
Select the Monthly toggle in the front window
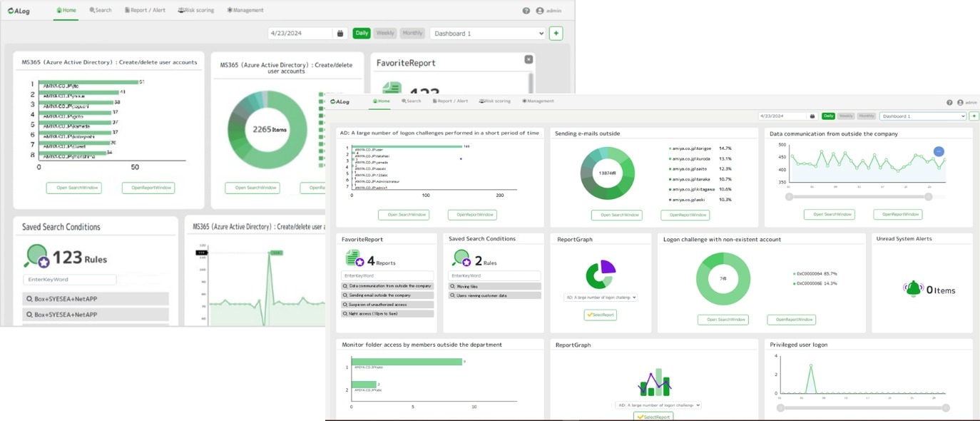tap(867, 116)
